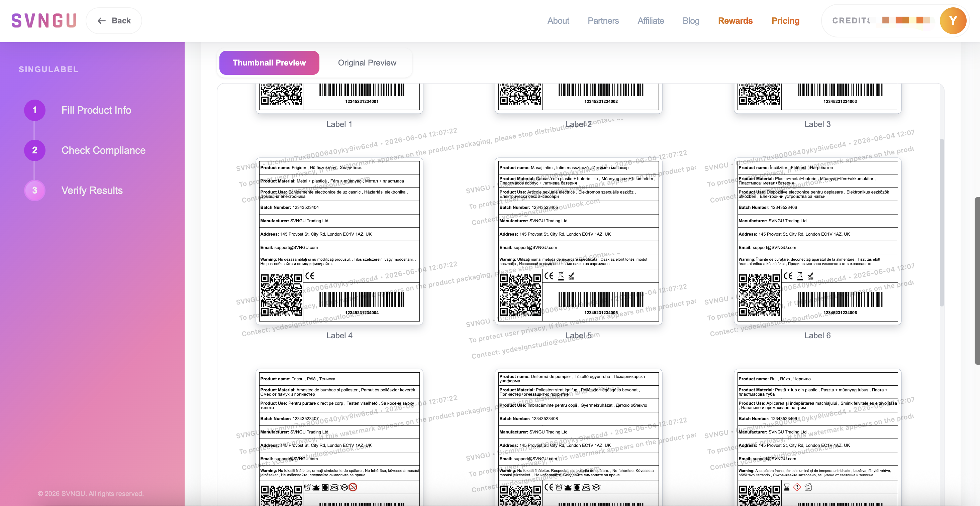Viewport: 980px width, 506px height.
Task: Click QR code on Label 4
Action: (x=282, y=295)
